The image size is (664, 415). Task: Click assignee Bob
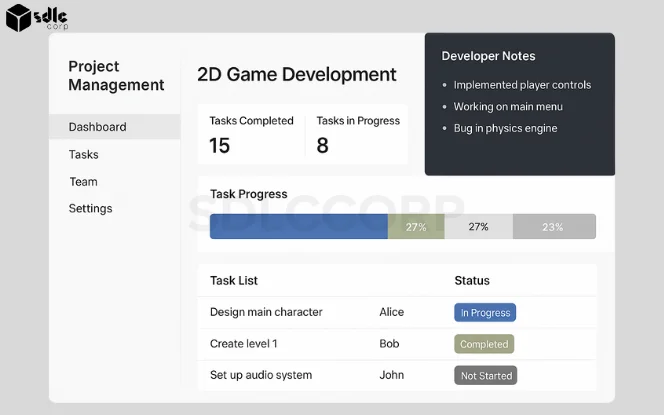tap(389, 343)
